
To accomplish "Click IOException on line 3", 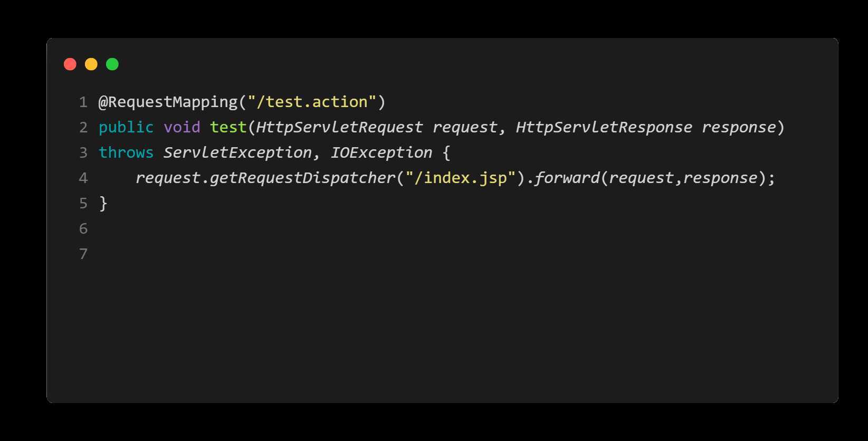I will (381, 152).
